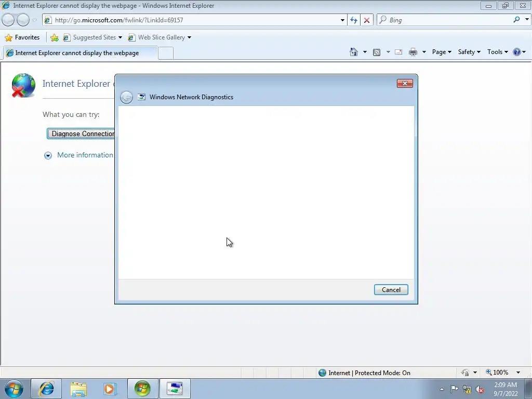532x399 pixels.
Task: Click the RSS Feeds icon
Action: [377, 52]
